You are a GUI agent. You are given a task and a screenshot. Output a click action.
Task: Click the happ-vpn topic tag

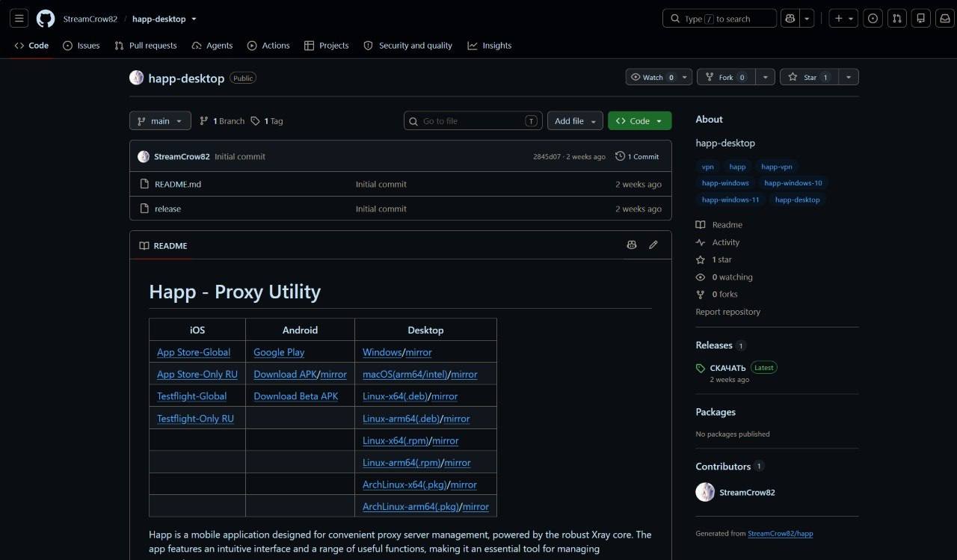pyautogui.click(x=777, y=167)
